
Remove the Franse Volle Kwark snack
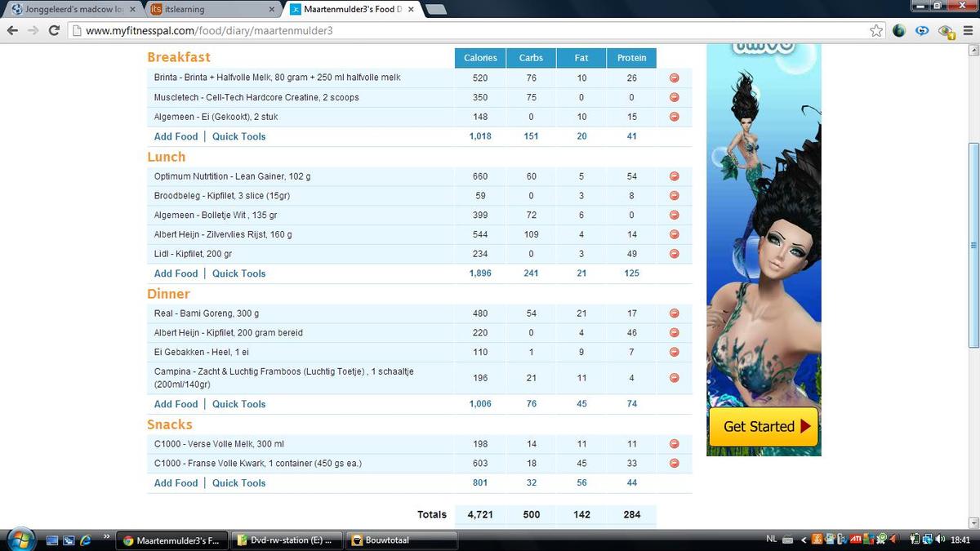[674, 464]
